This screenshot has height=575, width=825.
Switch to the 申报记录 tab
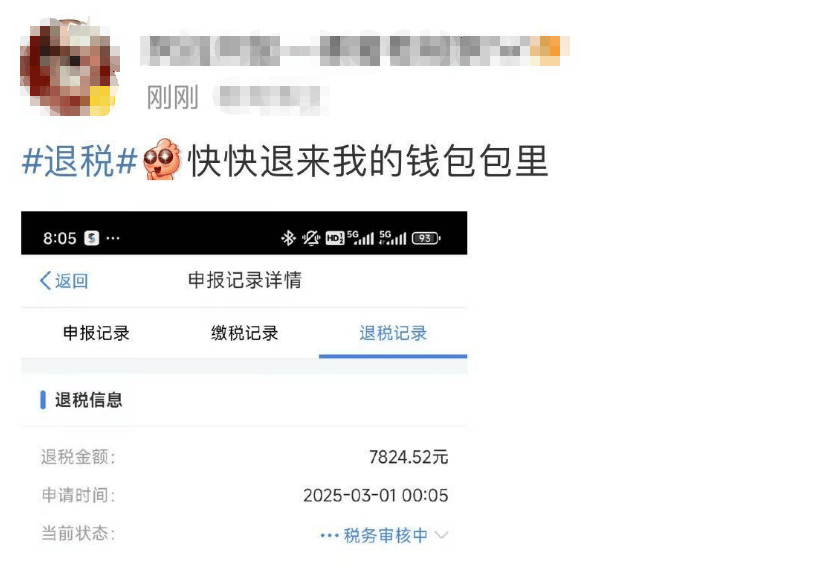click(96, 333)
